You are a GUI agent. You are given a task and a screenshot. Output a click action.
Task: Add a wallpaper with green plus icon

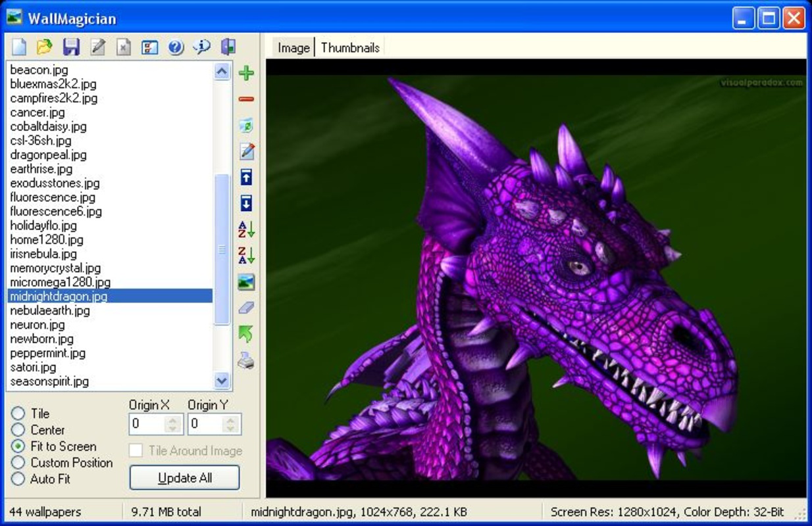point(246,73)
